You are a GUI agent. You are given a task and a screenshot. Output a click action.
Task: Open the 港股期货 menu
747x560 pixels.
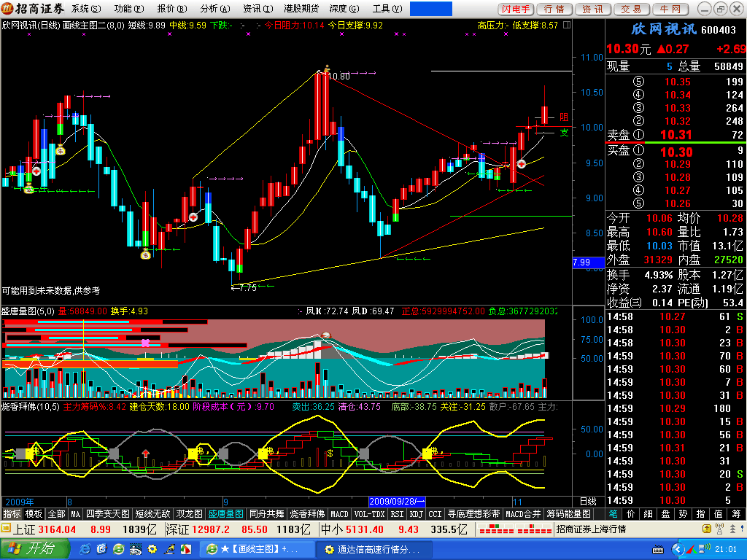coord(301,9)
